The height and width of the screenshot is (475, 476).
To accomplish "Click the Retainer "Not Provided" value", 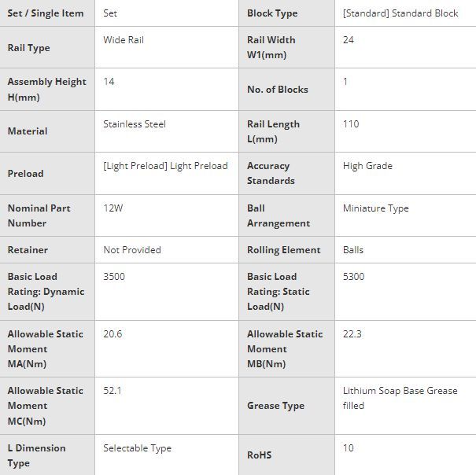I will (x=132, y=250).
